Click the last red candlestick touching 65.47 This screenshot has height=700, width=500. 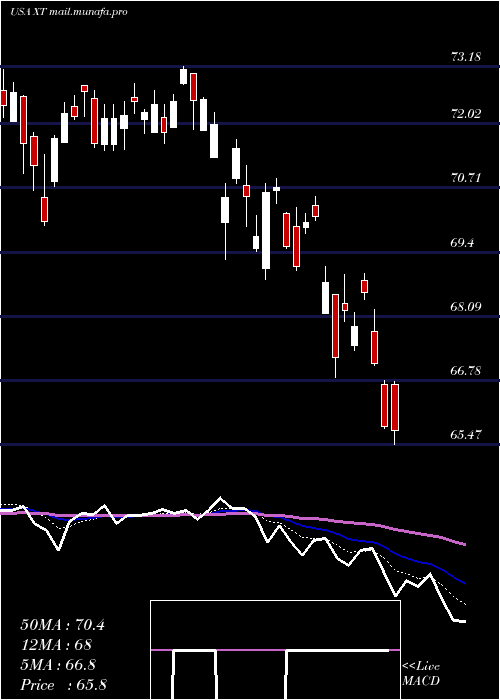[395, 412]
